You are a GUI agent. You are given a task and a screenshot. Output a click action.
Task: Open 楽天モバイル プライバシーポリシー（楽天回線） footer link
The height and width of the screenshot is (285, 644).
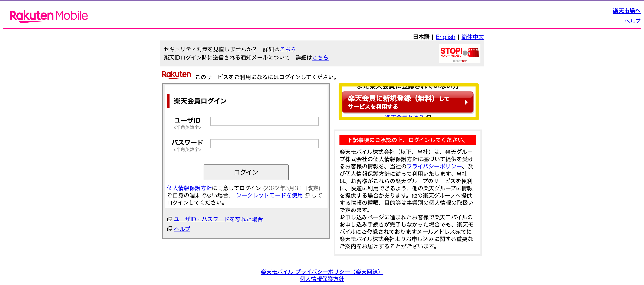(x=322, y=272)
